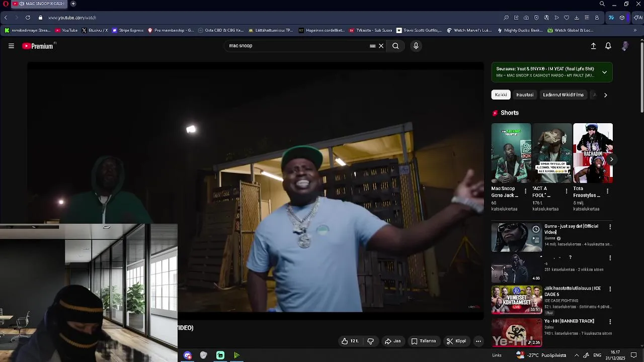This screenshot has width=644, height=362.
Task: Create a clip with the Klippi button
Action: click(x=456, y=341)
